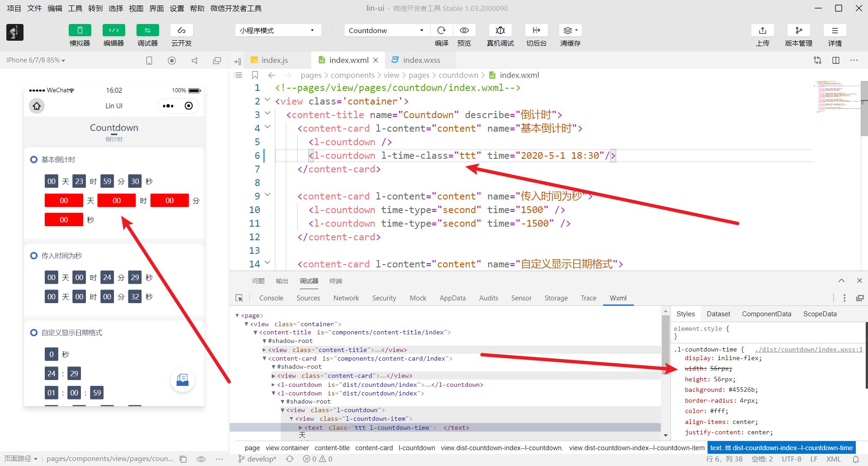The width and height of the screenshot is (868, 466).
Task: Open the Details icon
Action: coord(835,30)
